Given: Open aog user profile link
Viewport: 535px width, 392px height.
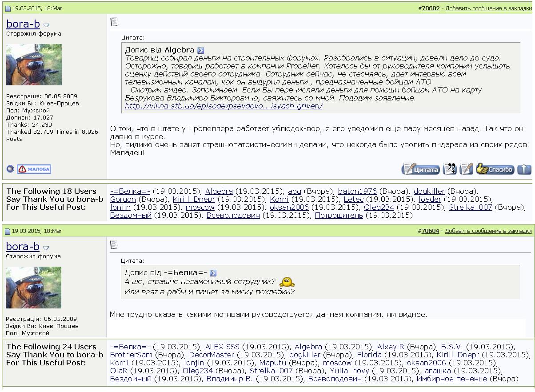Looking at the screenshot, I should [x=295, y=192].
